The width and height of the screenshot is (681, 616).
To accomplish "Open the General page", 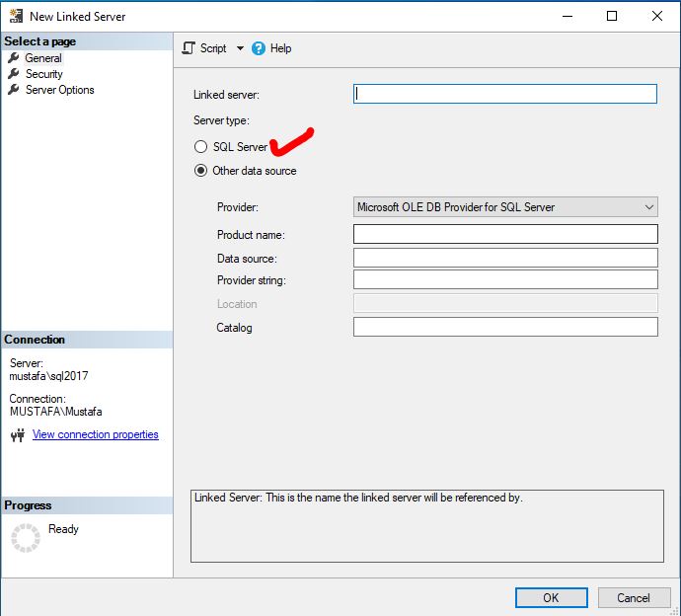I will tap(43, 58).
